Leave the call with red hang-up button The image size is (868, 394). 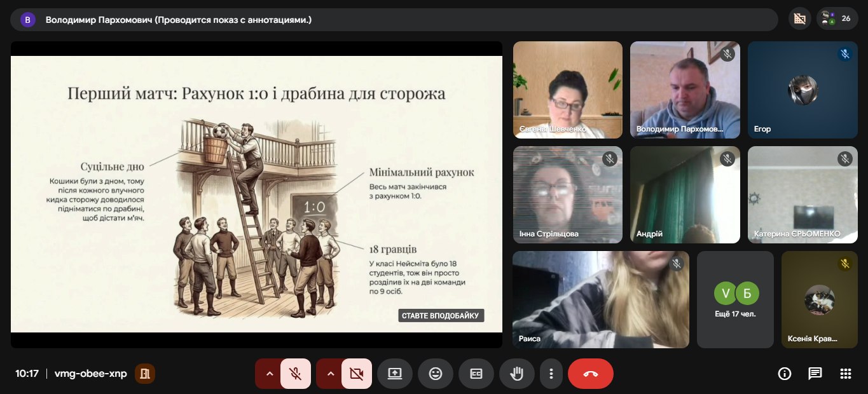590,374
